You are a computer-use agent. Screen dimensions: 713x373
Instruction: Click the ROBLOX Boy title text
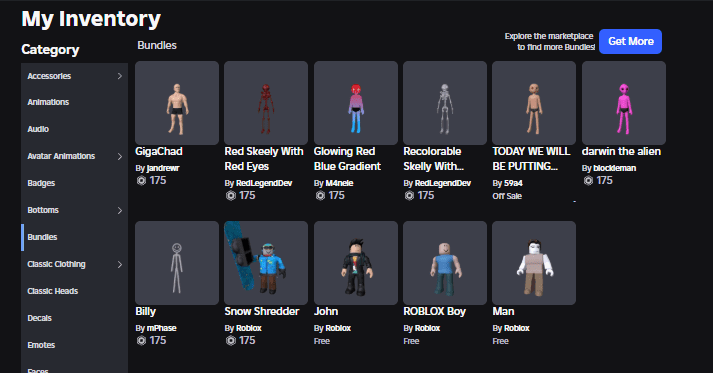[434, 312]
